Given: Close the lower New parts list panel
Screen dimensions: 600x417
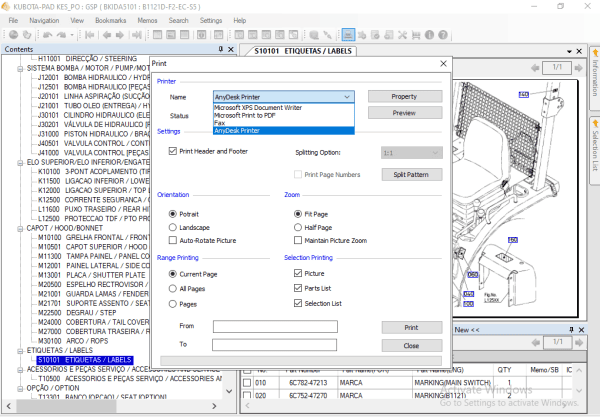Looking at the screenshot, I should (582, 329).
